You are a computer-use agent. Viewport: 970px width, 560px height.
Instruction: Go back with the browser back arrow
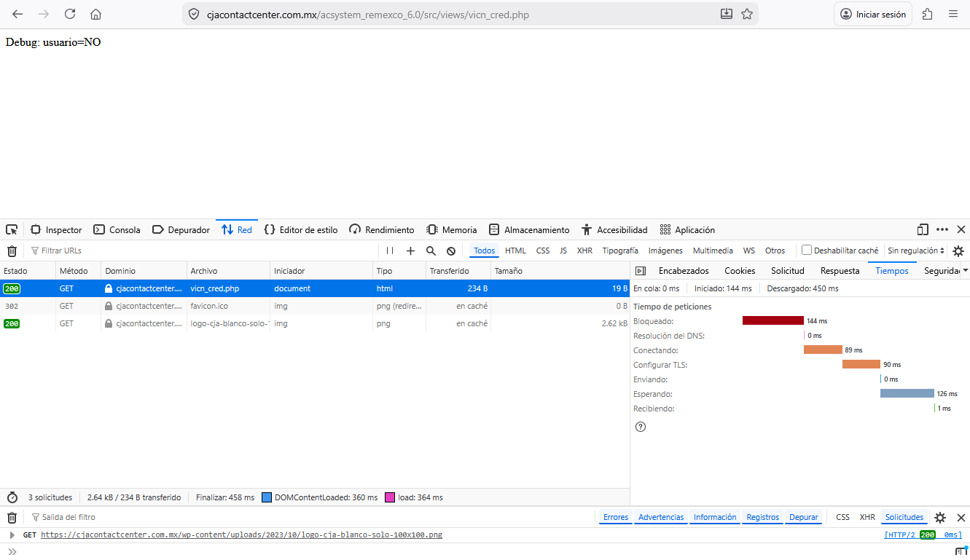18,14
